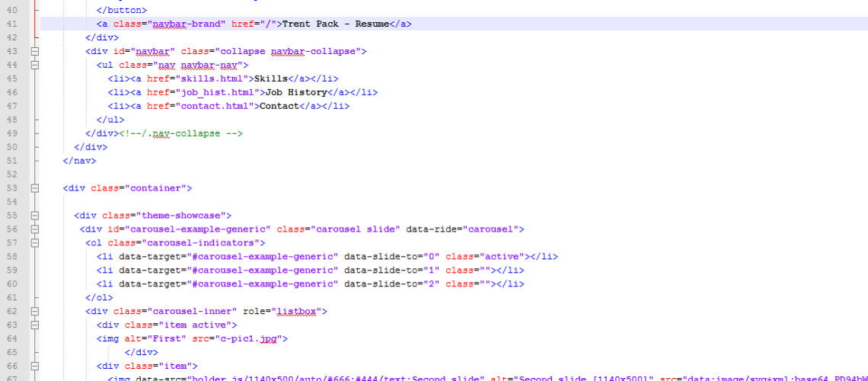Viewport: 868px width, 381px height.
Task: Click data-slide-to="2" attribute on line 60
Action: pos(391,283)
